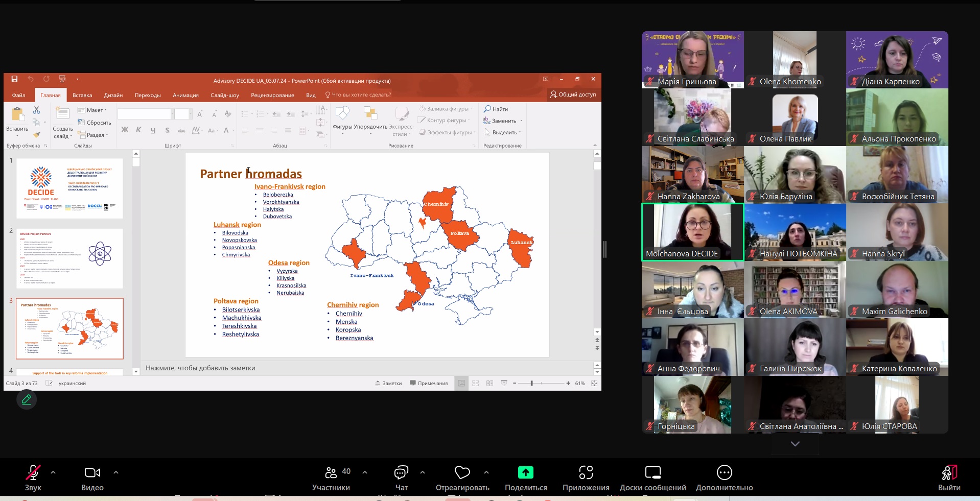Click the Find (Найти) magnifier

496,109
